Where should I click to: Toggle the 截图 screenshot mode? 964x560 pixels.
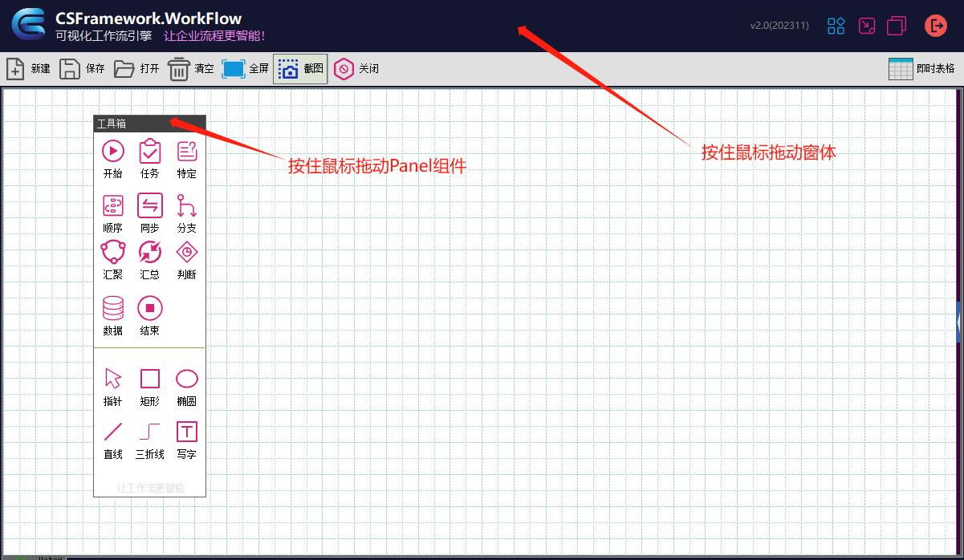click(x=299, y=68)
